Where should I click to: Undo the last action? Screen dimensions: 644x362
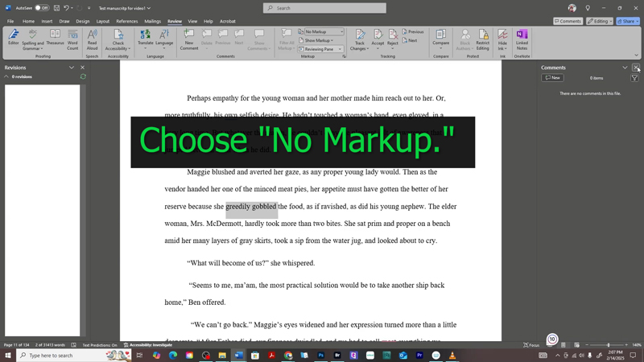click(66, 8)
